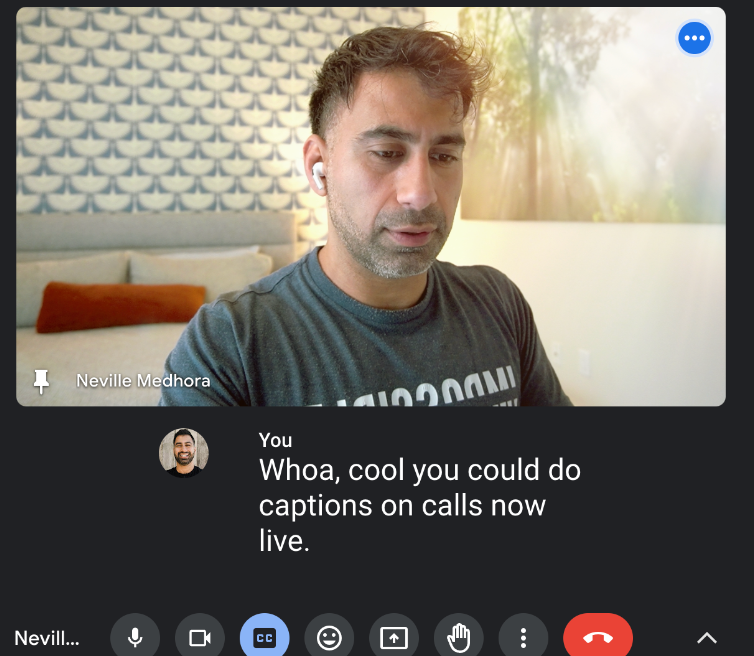Screen dimensions: 754x656
Task: Unpin Neville Medhora's video with pin icon
Action: [x=41, y=381]
